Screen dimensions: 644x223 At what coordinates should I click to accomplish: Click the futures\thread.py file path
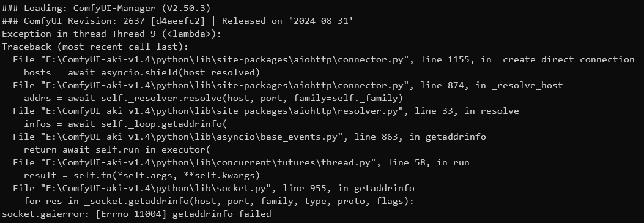point(208,162)
